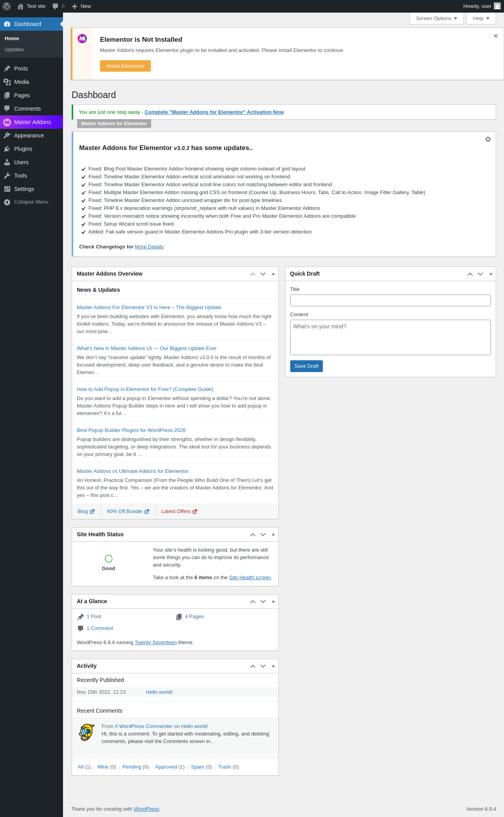Viewport: 504px width, 817px height.
Task: Click the Collapse Menu arrow icon
Action: pos(7,202)
